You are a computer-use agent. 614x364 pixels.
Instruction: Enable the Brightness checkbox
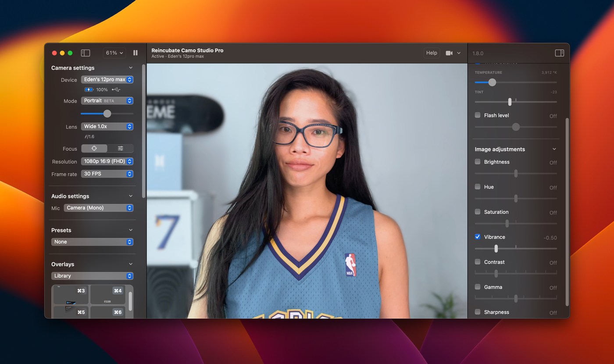click(x=478, y=162)
